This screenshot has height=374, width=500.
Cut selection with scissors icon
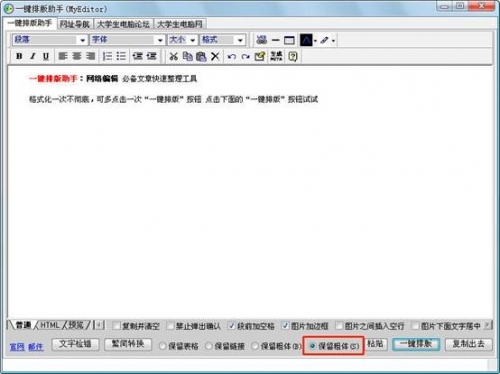pos(173,56)
